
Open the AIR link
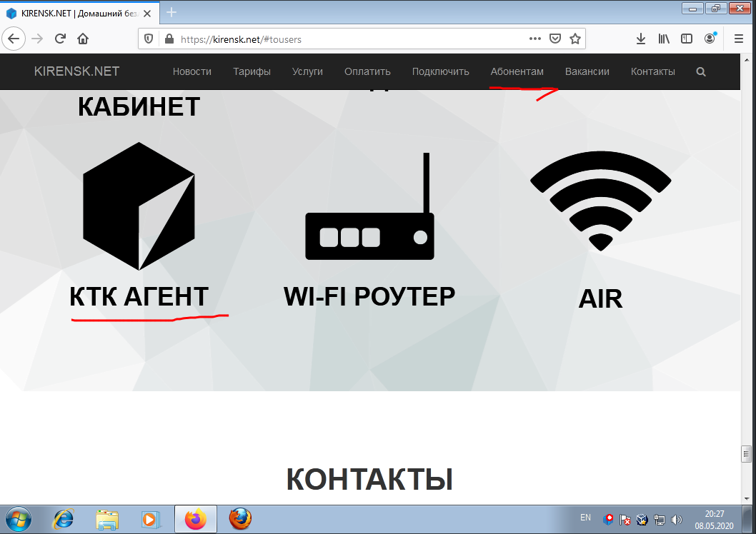point(600,298)
